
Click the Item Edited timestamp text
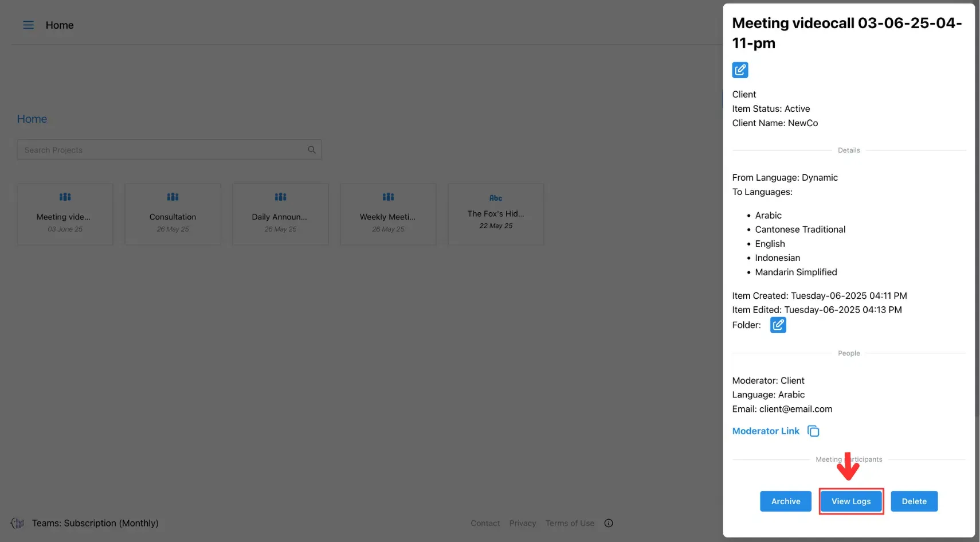[817, 310]
